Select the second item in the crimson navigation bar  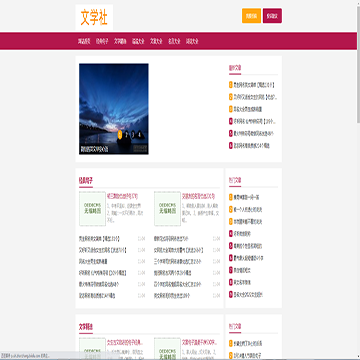click(x=102, y=41)
